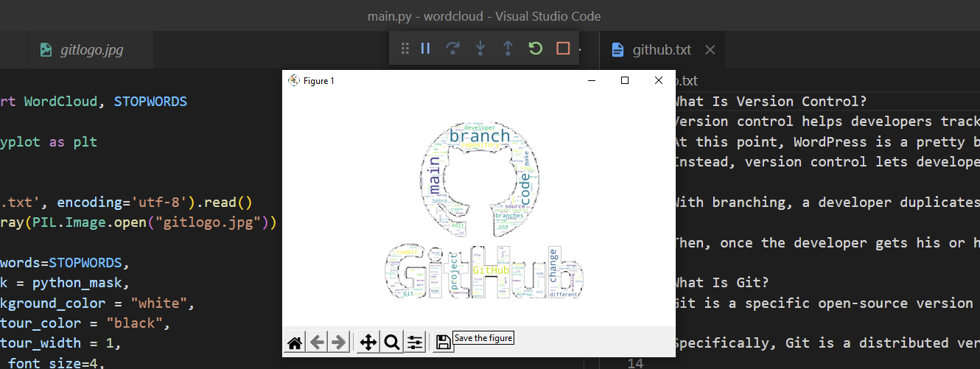The height and width of the screenshot is (369, 980).
Task: Switch to the github.txt editor tab
Action: (x=662, y=50)
